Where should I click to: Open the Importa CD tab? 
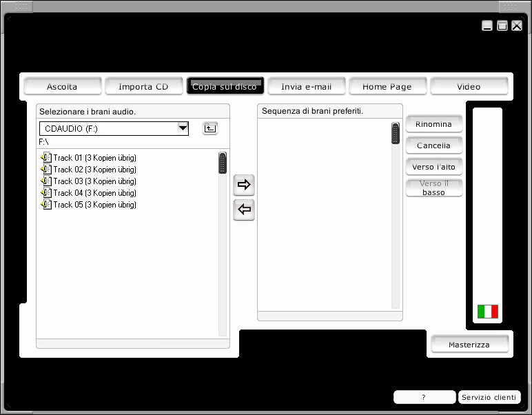[x=143, y=87]
